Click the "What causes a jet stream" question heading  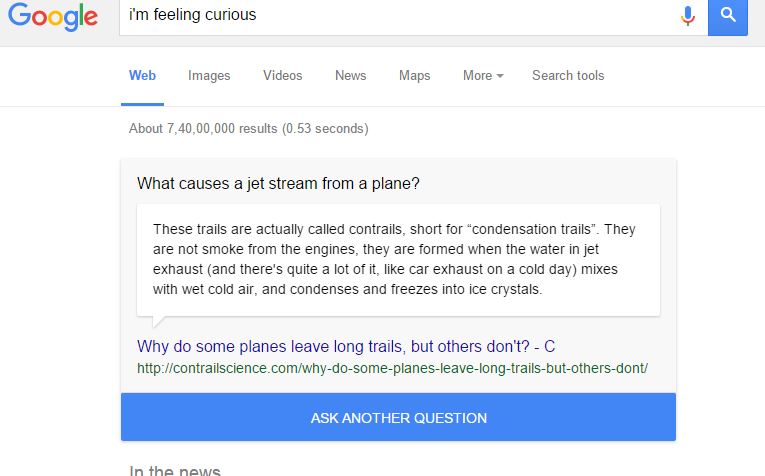click(278, 183)
